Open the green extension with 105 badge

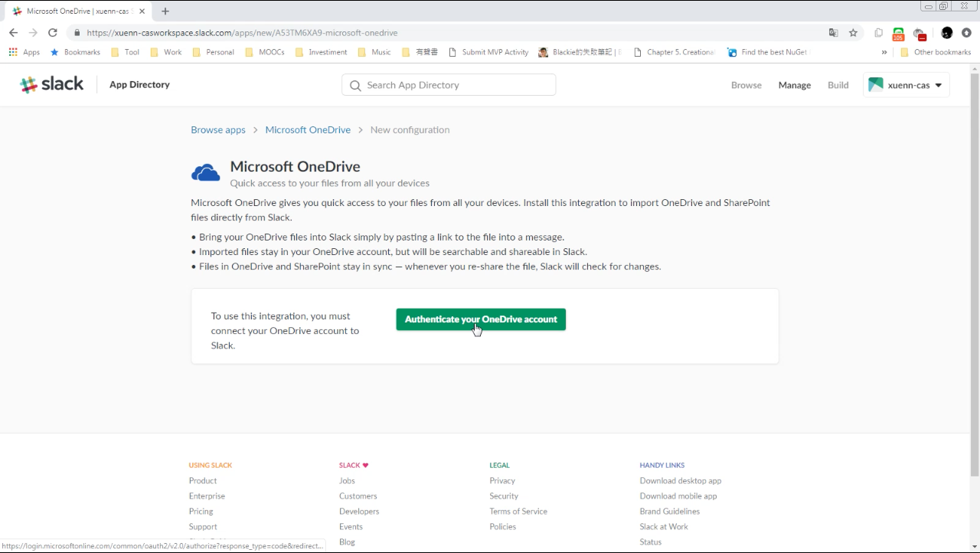[x=898, y=34]
